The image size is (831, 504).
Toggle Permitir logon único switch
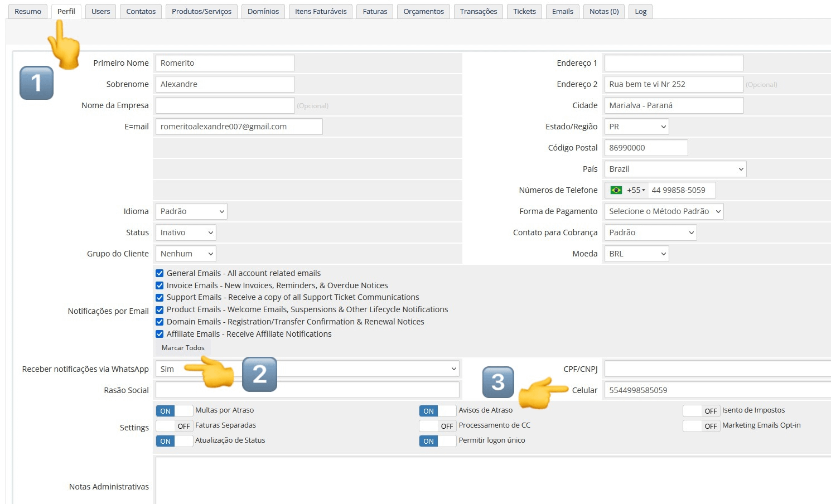click(437, 441)
